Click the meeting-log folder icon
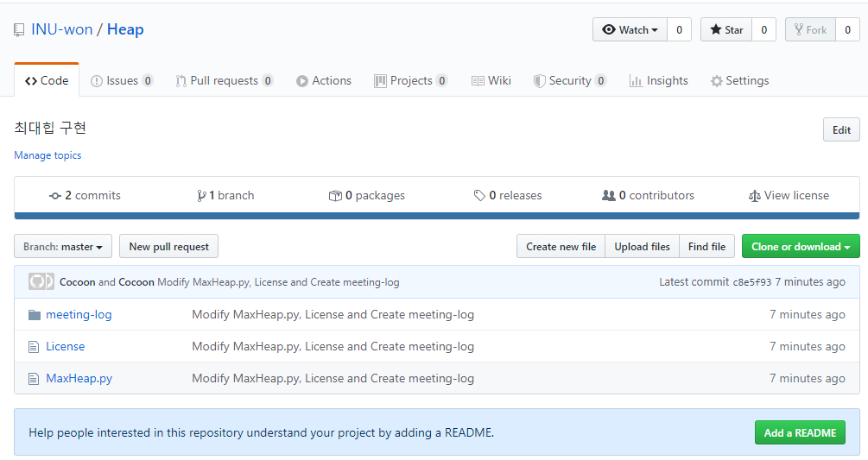 pyautogui.click(x=35, y=315)
